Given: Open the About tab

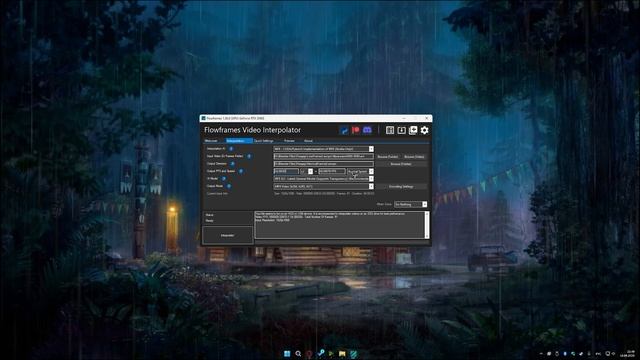Looking at the screenshot, I should pyautogui.click(x=308, y=141).
